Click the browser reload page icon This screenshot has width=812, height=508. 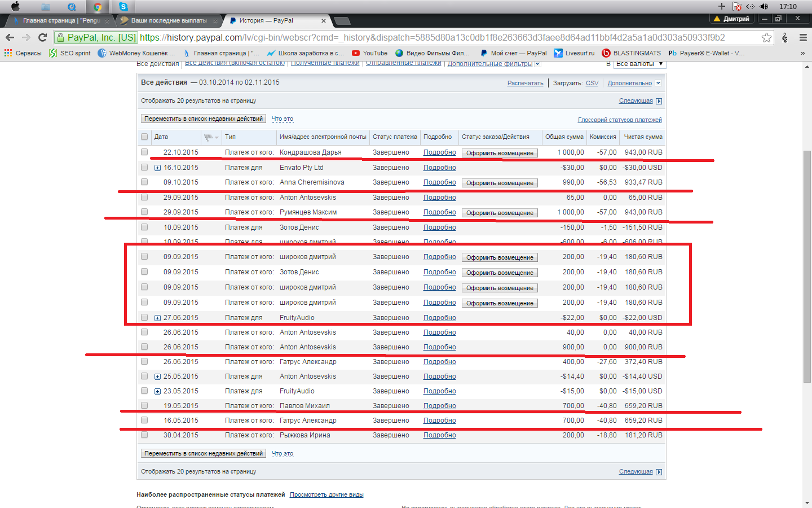point(42,37)
